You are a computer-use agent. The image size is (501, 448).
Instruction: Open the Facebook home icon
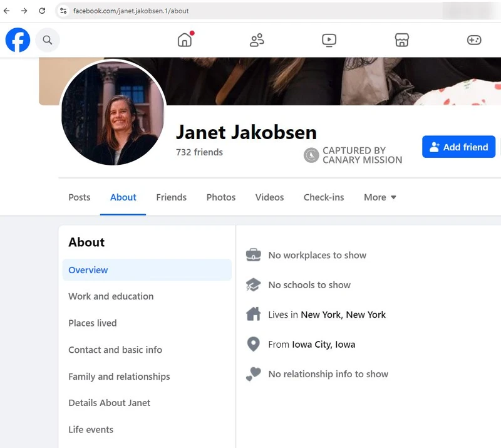(x=185, y=39)
